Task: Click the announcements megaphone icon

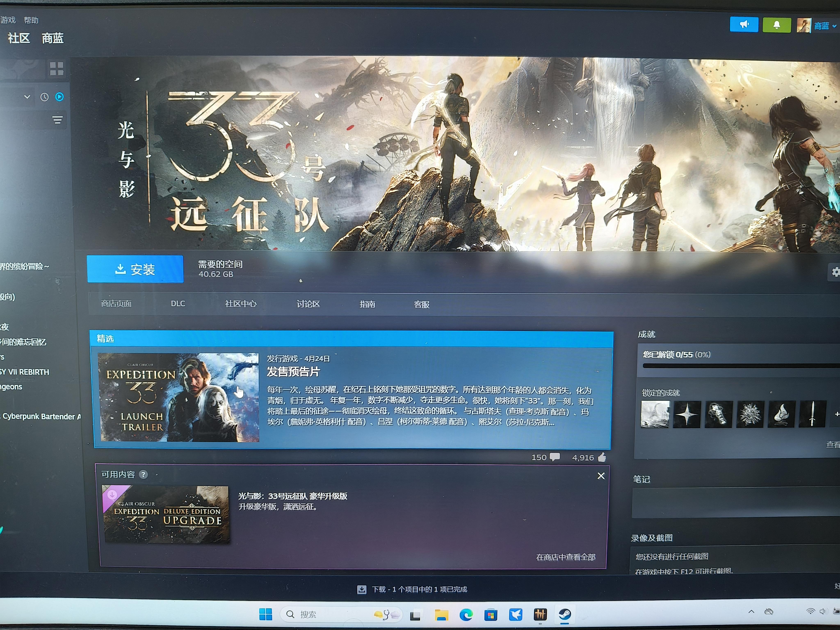Action: [x=744, y=25]
